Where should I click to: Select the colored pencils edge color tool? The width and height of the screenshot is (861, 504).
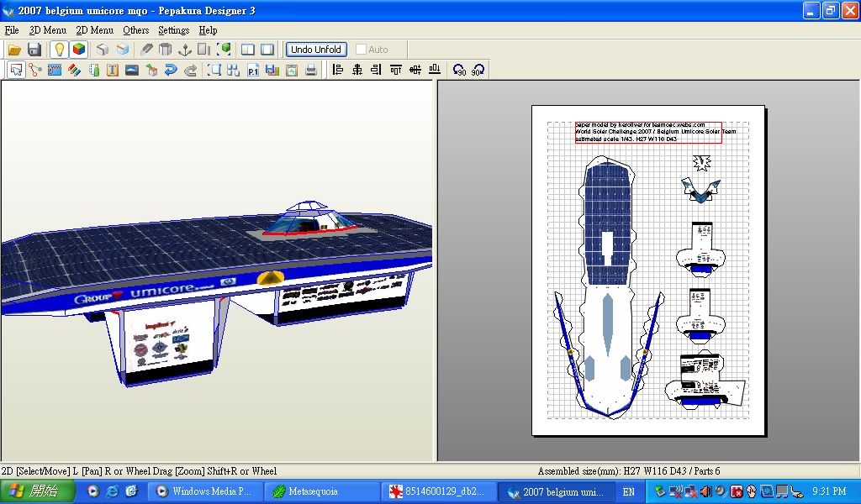coord(74,71)
